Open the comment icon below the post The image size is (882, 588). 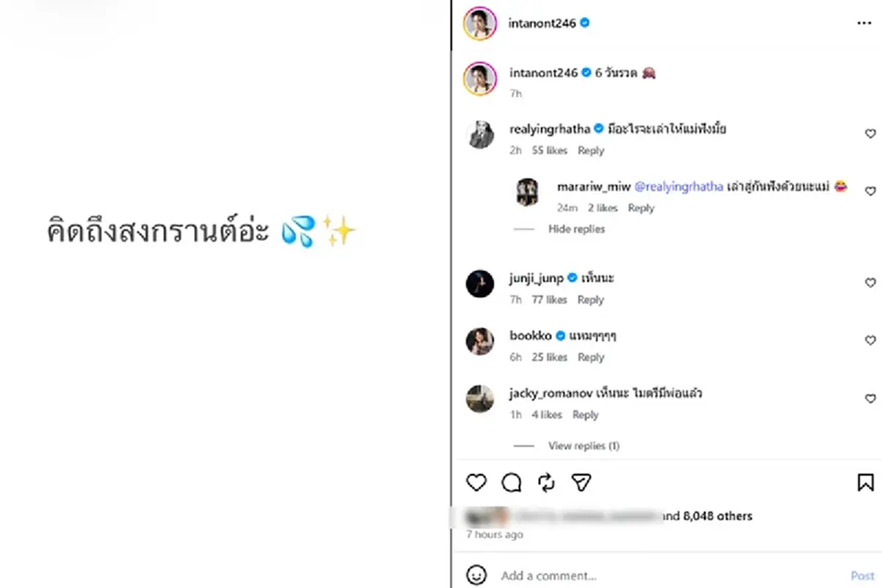[512, 482]
